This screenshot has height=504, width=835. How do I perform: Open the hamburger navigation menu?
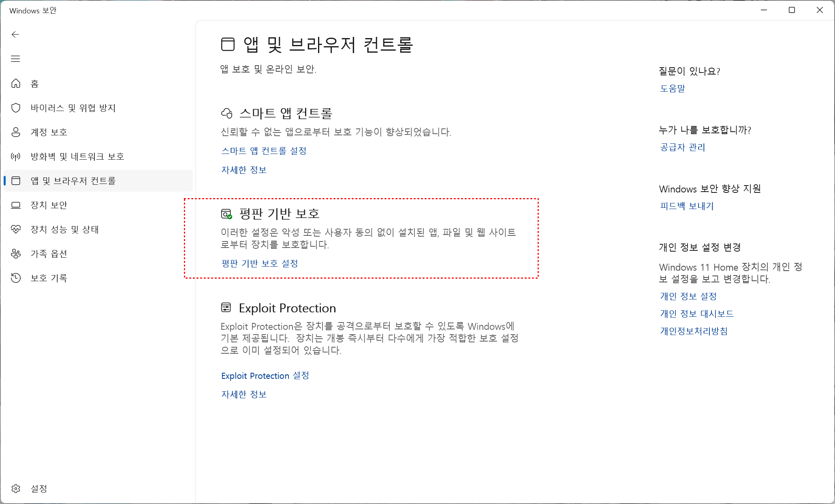(x=15, y=59)
